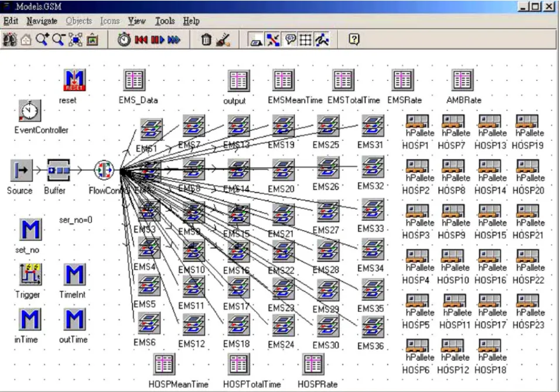Select the Trigger object icon
This screenshot has width=560, height=392.
point(30,274)
